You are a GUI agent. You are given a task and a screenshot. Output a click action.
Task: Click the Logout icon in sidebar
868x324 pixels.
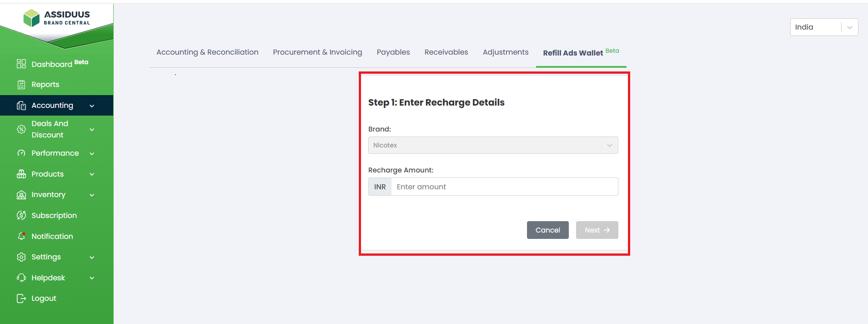[21, 299]
